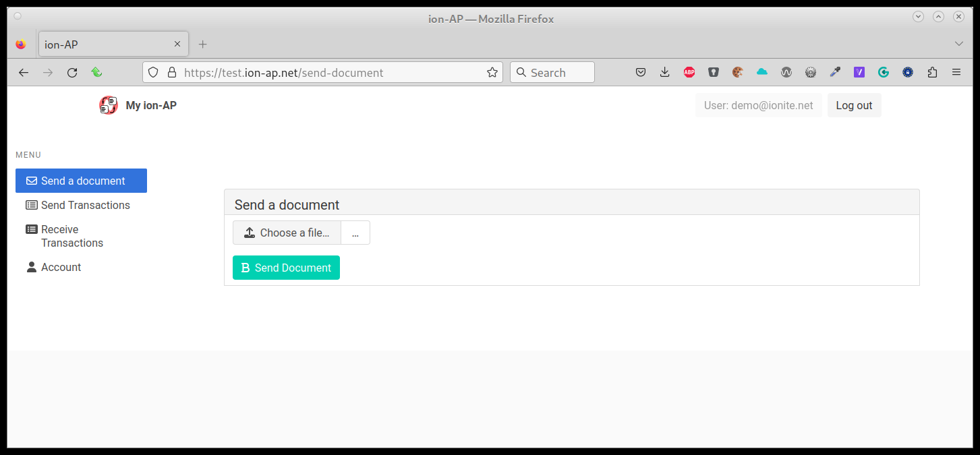This screenshot has width=980, height=455.
Task: Click the green arrow icon next to reload
Action: coord(96,72)
